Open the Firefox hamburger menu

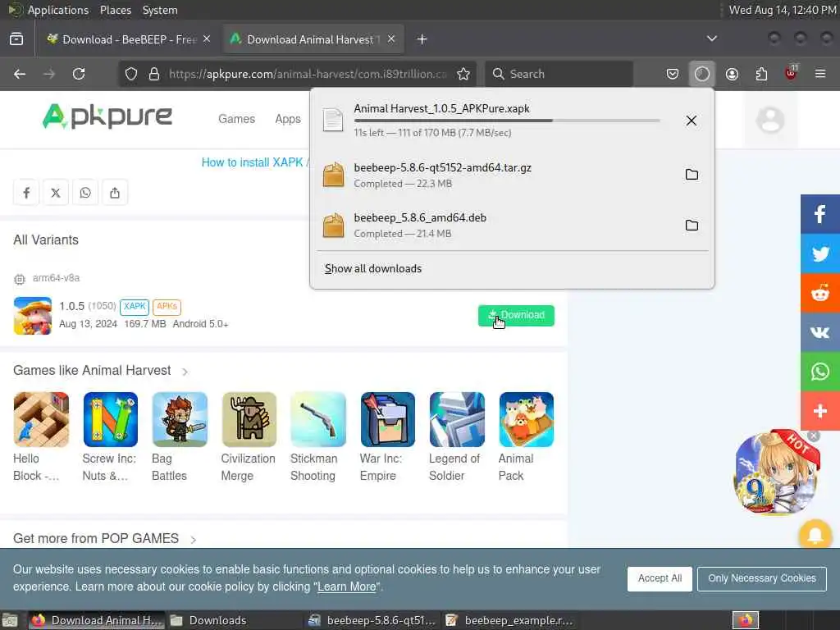click(x=820, y=74)
